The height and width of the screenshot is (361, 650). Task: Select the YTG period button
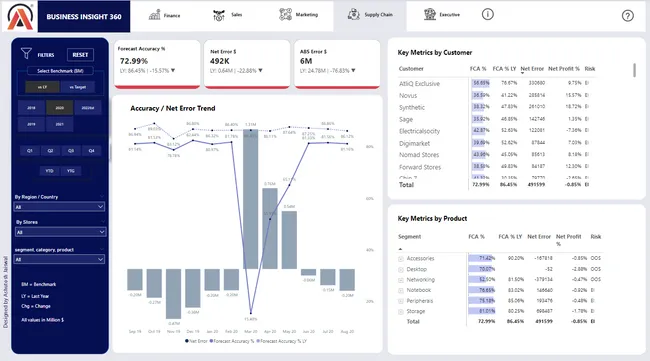pos(71,171)
